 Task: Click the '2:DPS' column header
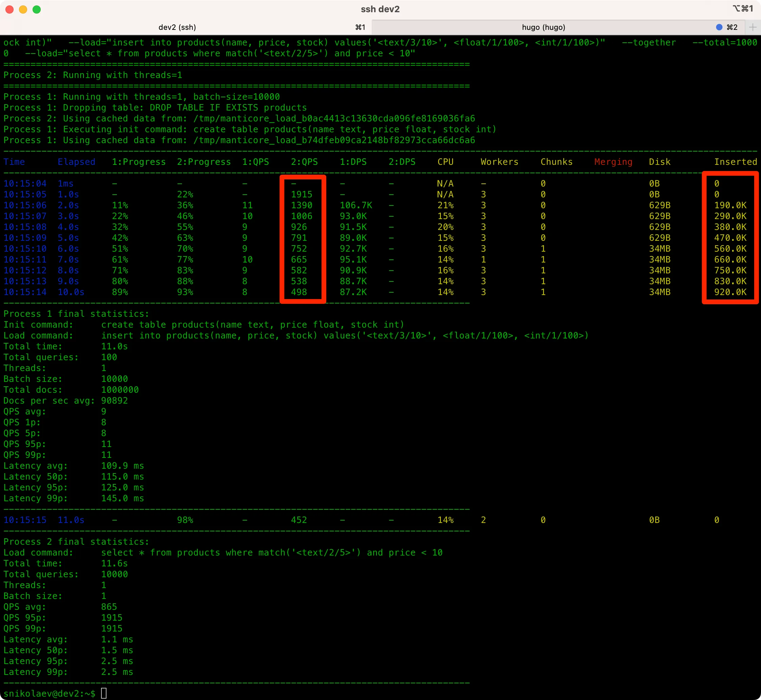tap(402, 162)
